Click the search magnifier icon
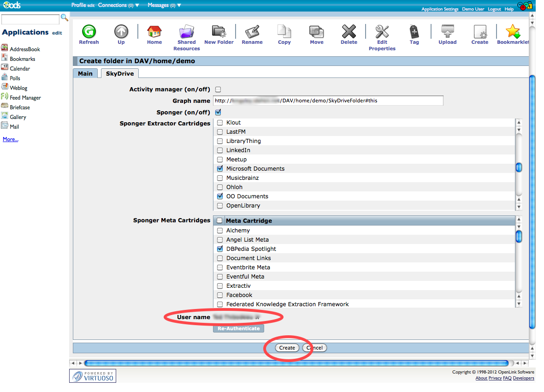The height and width of the screenshot is (392, 544). [x=65, y=18]
